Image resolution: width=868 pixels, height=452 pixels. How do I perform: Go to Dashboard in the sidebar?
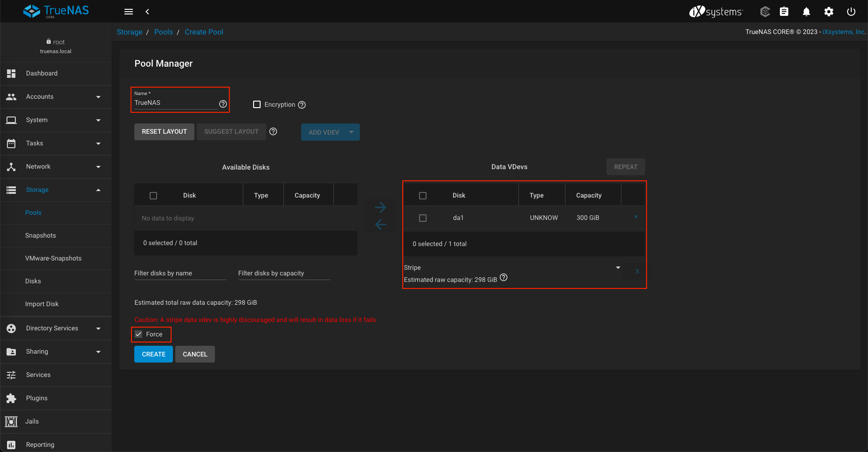[x=42, y=74]
